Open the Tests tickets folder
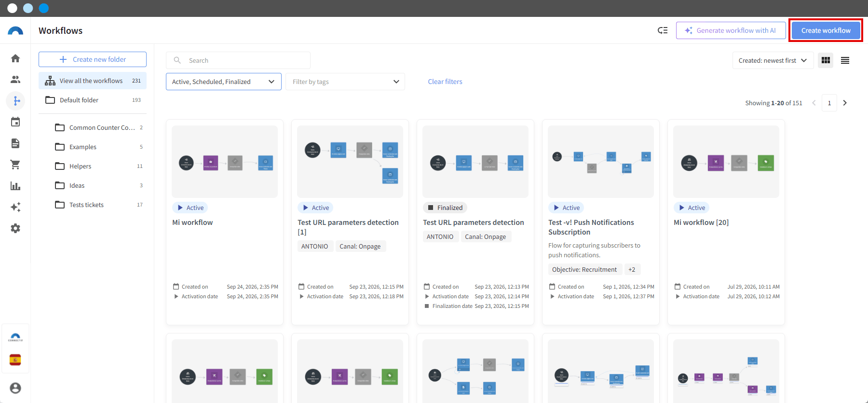868x403 pixels. (x=98, y=205)
